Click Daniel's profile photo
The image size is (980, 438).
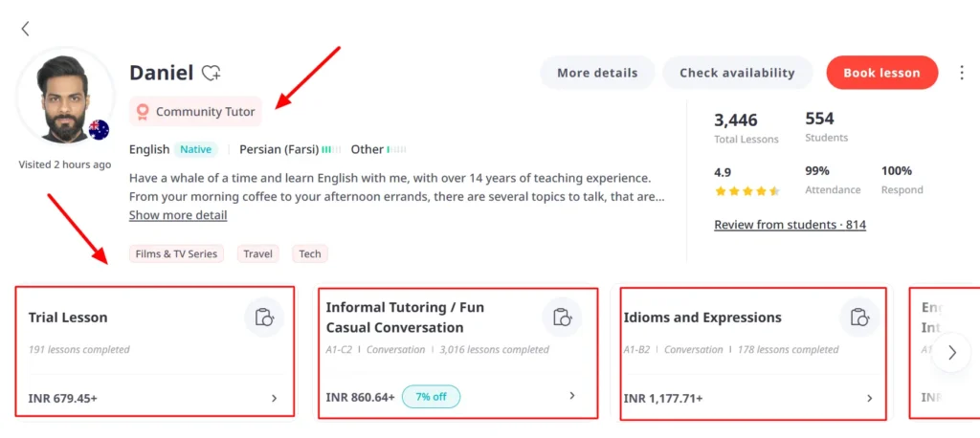tap(63, 98)
